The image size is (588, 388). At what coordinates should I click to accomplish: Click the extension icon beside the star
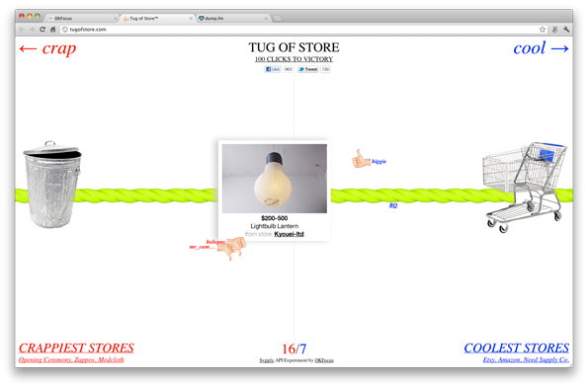(x=554, y=30)
